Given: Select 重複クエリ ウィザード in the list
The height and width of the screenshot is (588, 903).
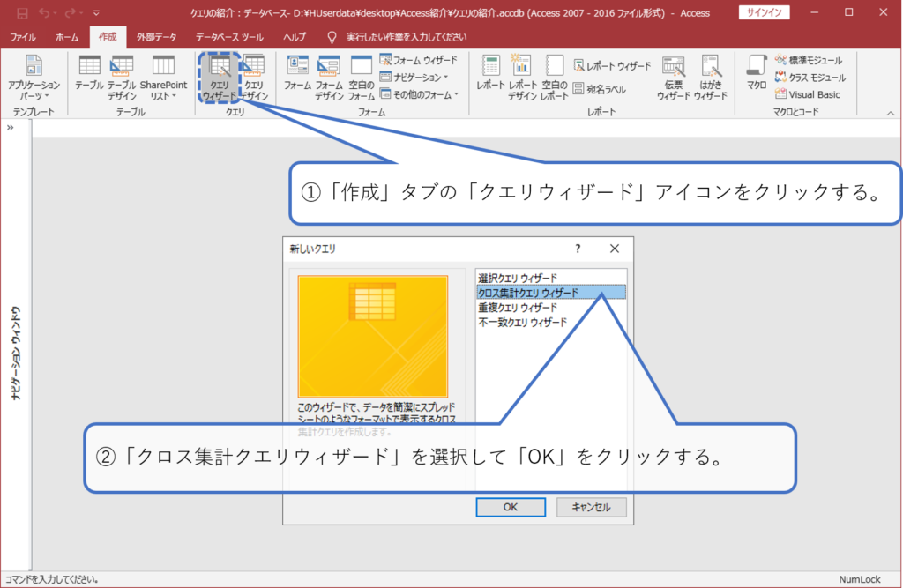Looking at the screenshot, I should tap(550, 308).
